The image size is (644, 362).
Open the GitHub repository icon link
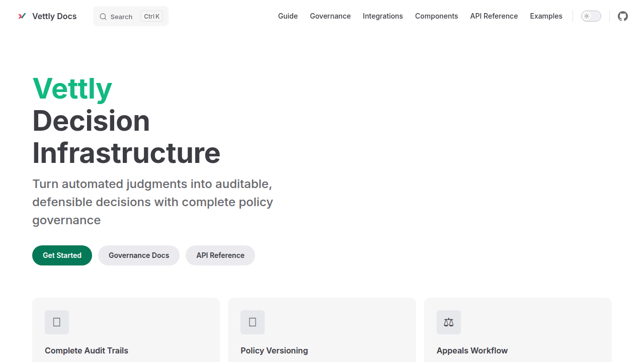click(623, 16)
